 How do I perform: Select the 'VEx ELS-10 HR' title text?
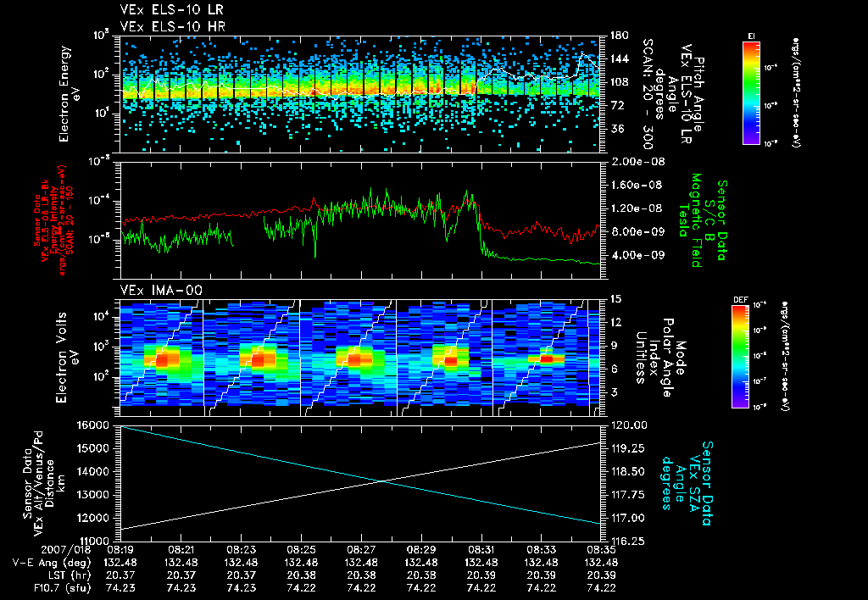(x=172, y=26)
